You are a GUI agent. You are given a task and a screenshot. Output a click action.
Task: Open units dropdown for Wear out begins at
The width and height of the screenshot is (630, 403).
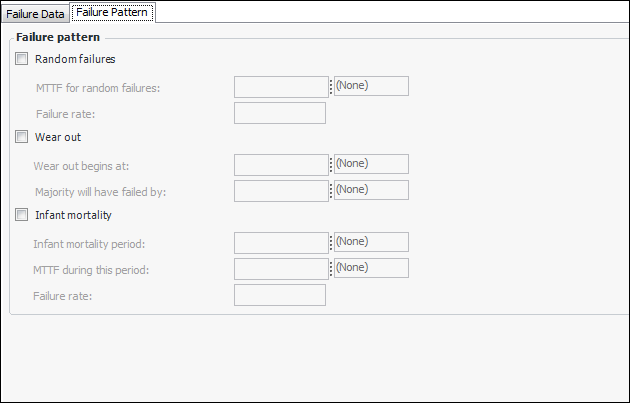point(371,164)
